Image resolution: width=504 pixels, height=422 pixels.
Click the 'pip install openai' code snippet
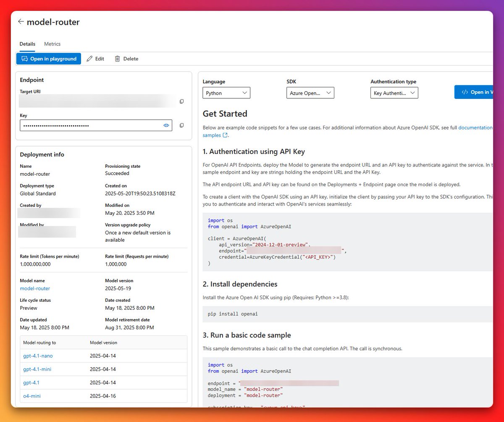233,314
